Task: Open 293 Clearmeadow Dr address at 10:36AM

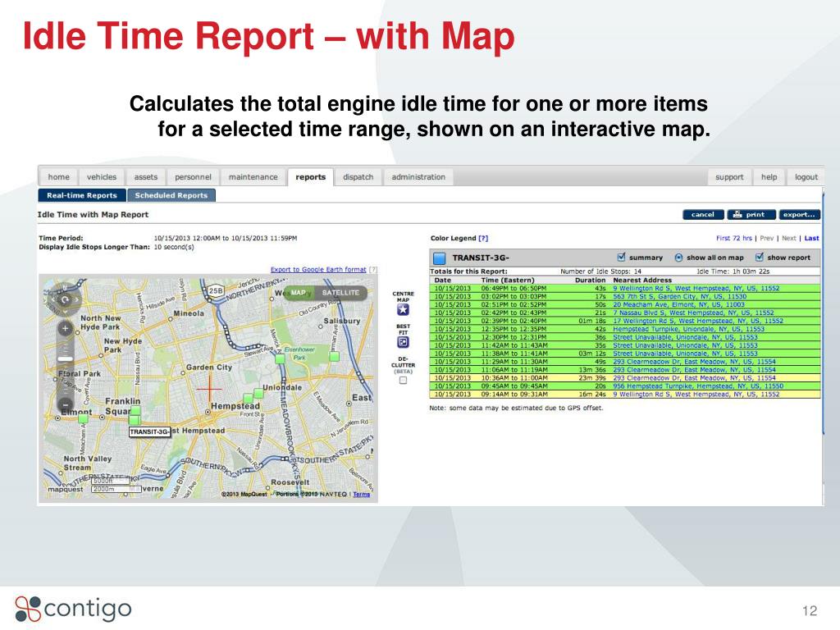Action: pos(694,378)
